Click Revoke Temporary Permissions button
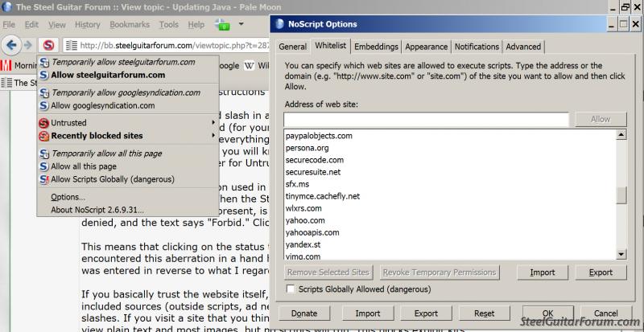644x332 pixels. (440, 273)
